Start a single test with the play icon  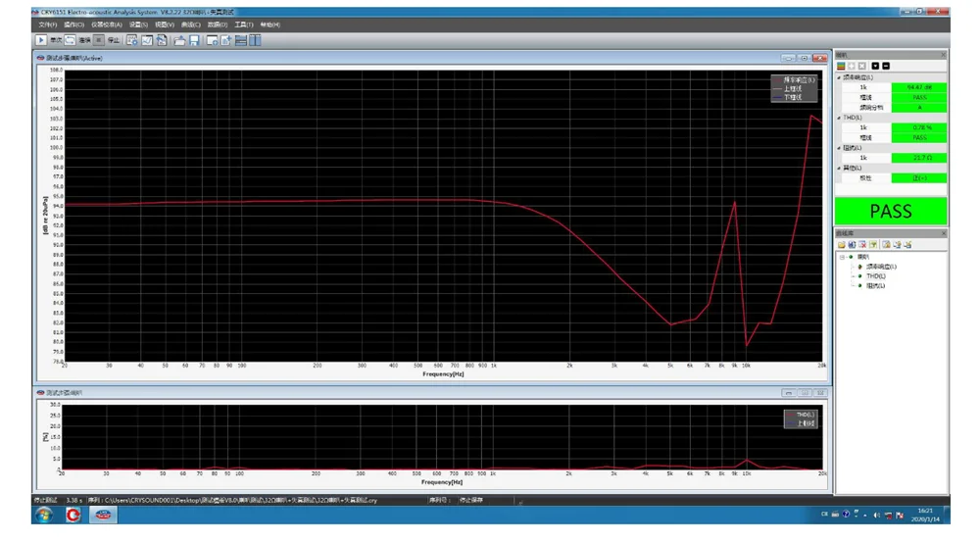(x=40, y=40)
